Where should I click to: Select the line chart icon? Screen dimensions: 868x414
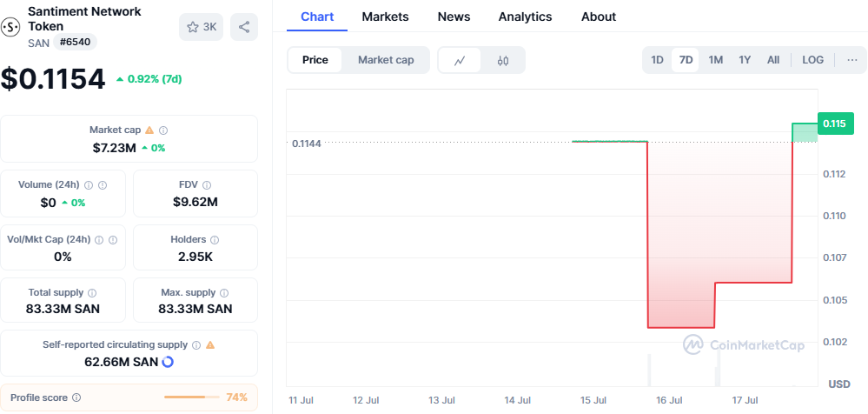coord(460,60)
